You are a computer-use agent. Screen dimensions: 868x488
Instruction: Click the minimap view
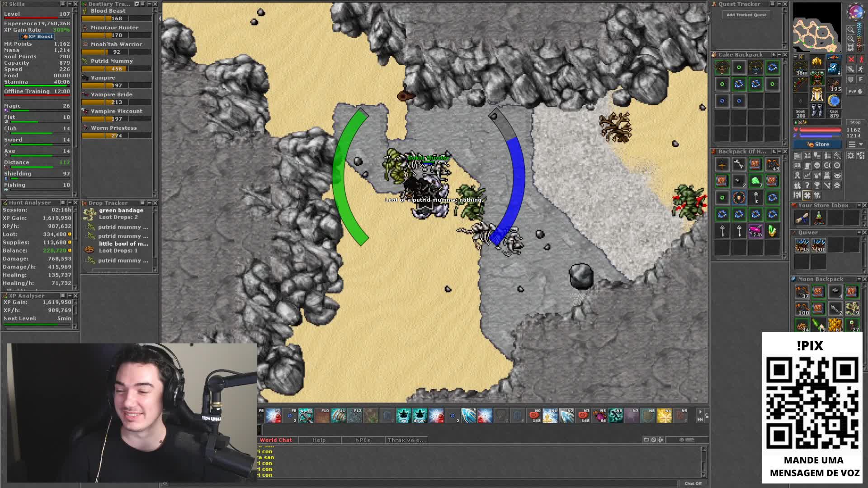tap(816, 28)
